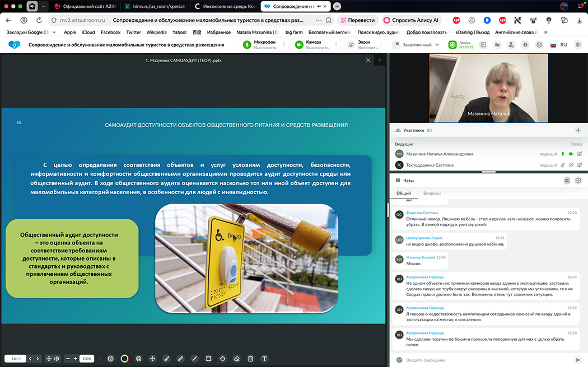Toggle screen share permission for Мазунина Наталья
This screenshot has width=588, height=367.
click(x=580, y=154)
